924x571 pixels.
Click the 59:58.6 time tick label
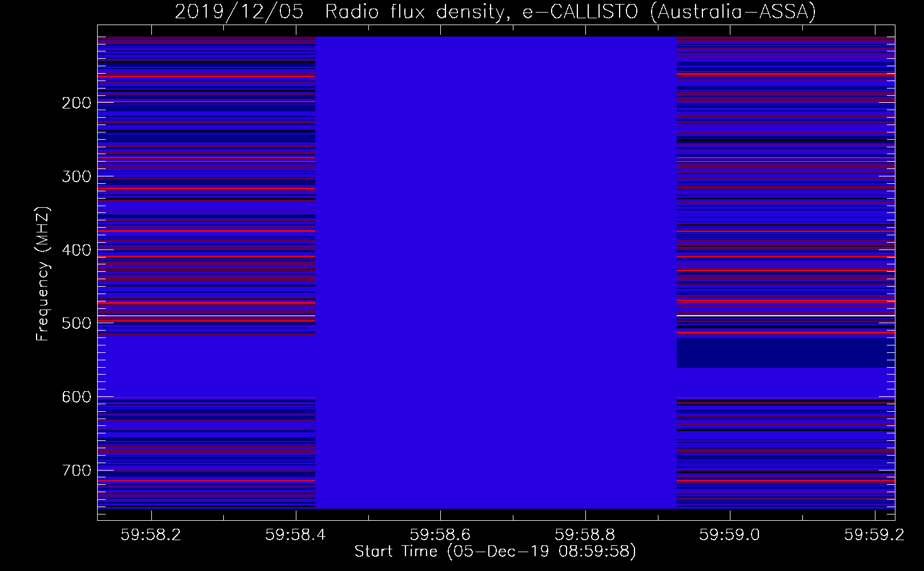tap(440, 534)
